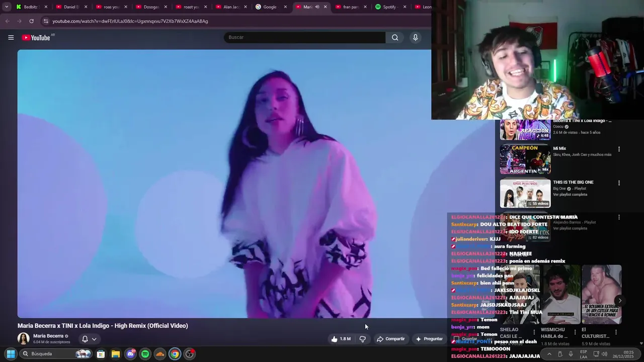Open system tray microphone icon

tap(571, 354)
